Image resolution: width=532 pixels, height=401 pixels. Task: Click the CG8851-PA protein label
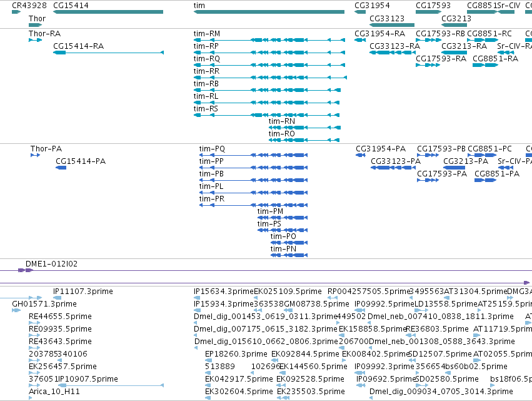click(497, 174)
